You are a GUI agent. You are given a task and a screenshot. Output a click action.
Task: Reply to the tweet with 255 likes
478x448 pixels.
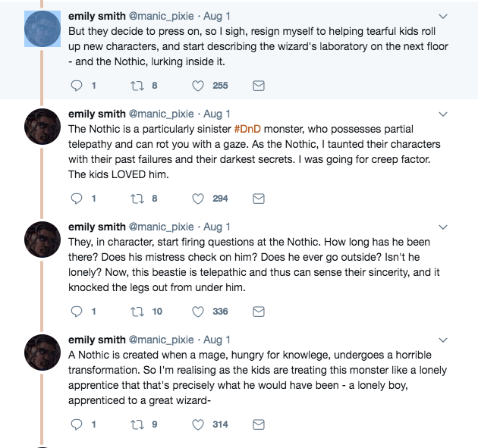[76, 86]
